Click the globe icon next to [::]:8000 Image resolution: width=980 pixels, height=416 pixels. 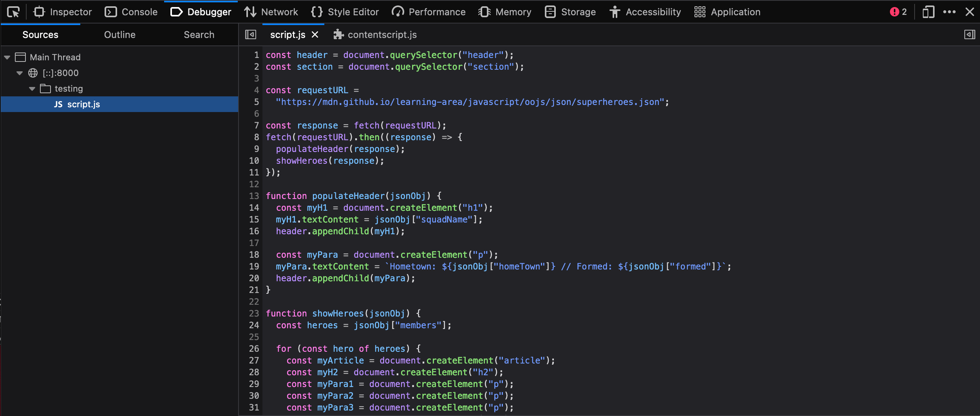pyautogui.click(x=33, y=73)
